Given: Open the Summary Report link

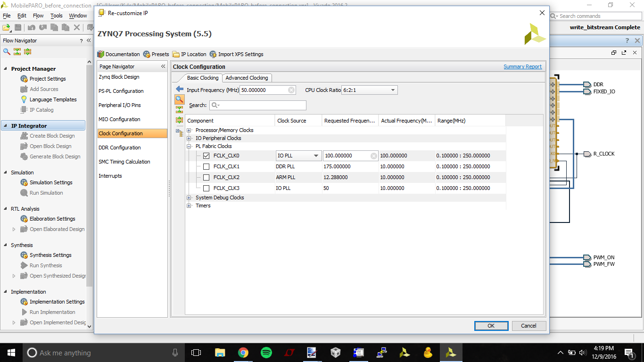Looking at the screenshot, I should click(522, 66).
